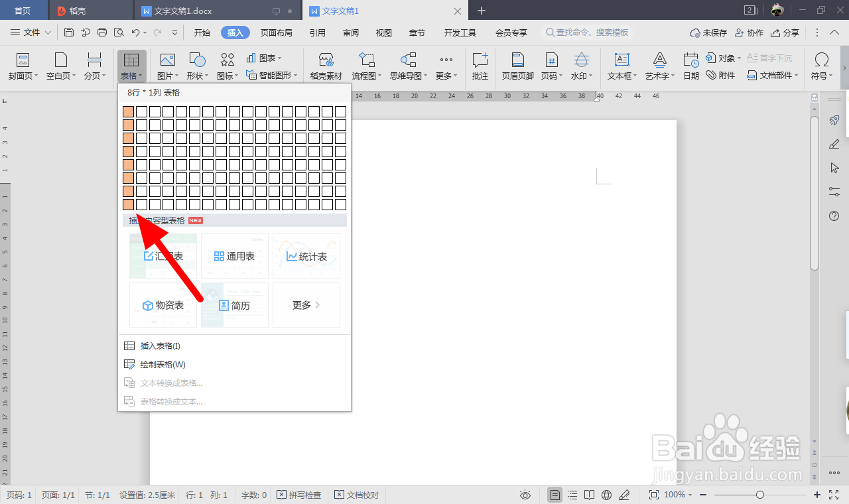Switch to the Page Layout (页面布局) tab
Image resolution: width=849 pixels, height=504 pixels.
coord(276,32)
